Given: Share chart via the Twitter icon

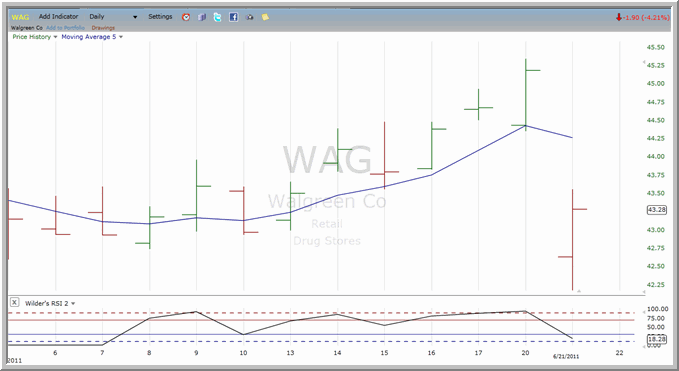Looking at the screenshot, I should pyautogui.click(x=217, y=17).
